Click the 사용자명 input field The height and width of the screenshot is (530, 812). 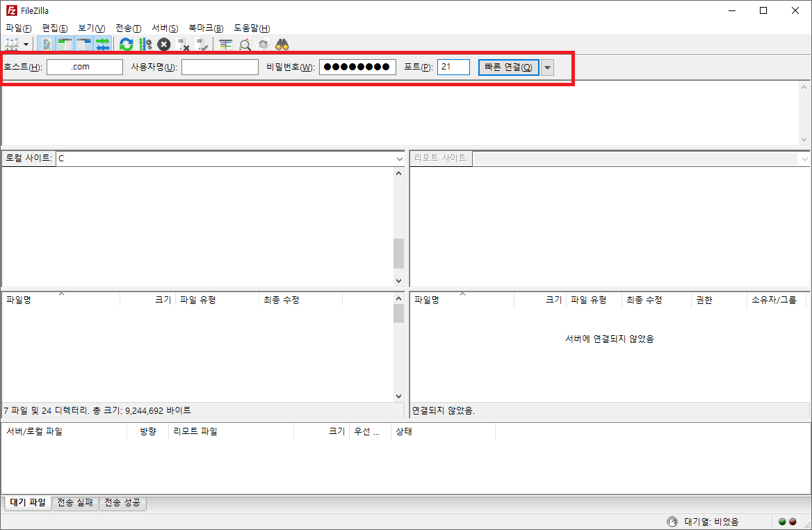tap(220, 67)
